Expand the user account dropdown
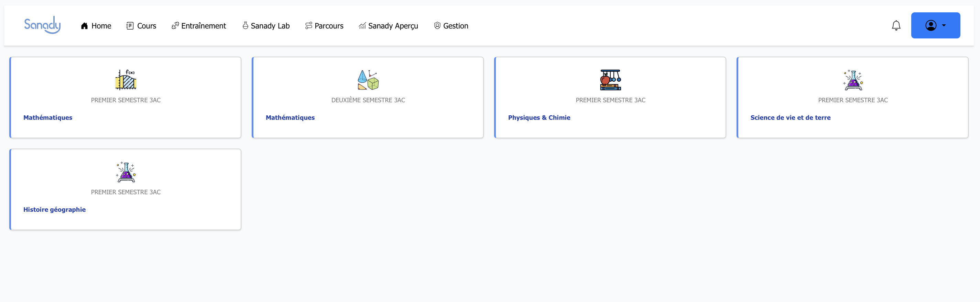980x302 pixels. 944,25
